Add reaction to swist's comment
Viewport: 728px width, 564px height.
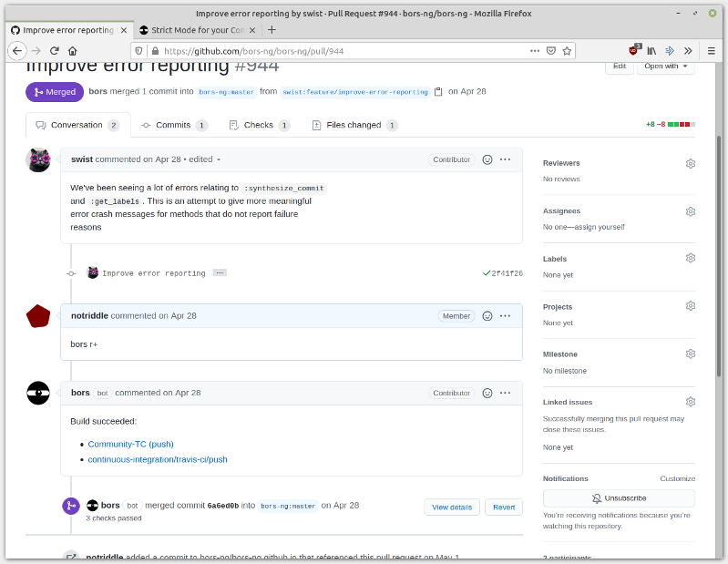coord(487,159)
